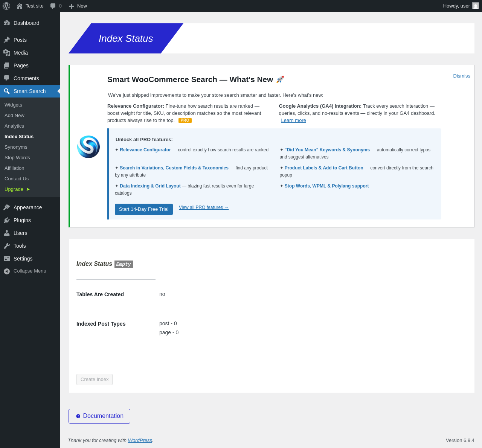Click the Media icon in sidebar
This screenshot has width=482, height=448.
pos(7,53)
